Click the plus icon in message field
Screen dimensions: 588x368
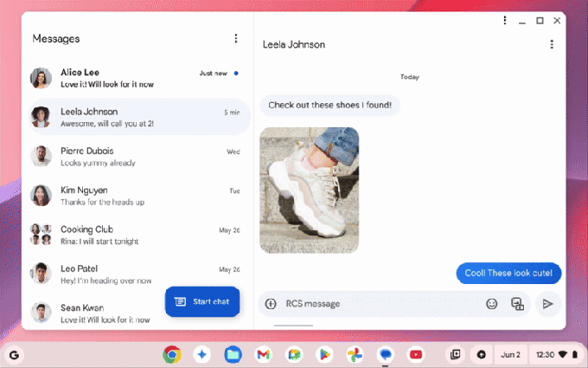pos(271,303)
